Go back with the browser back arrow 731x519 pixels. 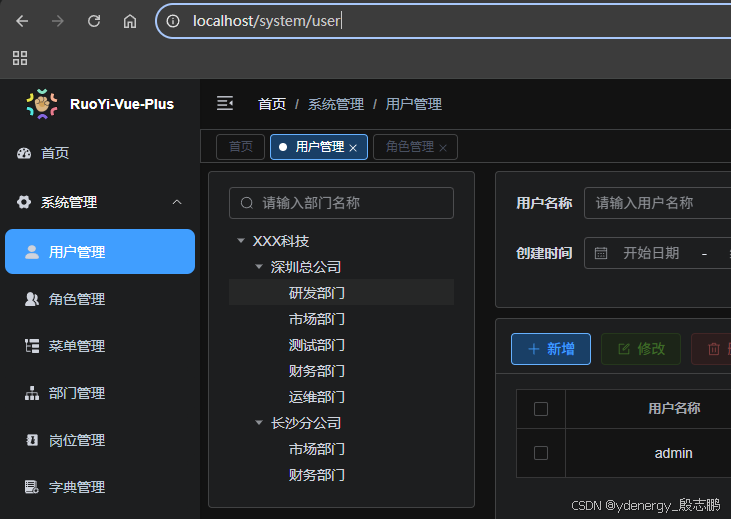22,21
